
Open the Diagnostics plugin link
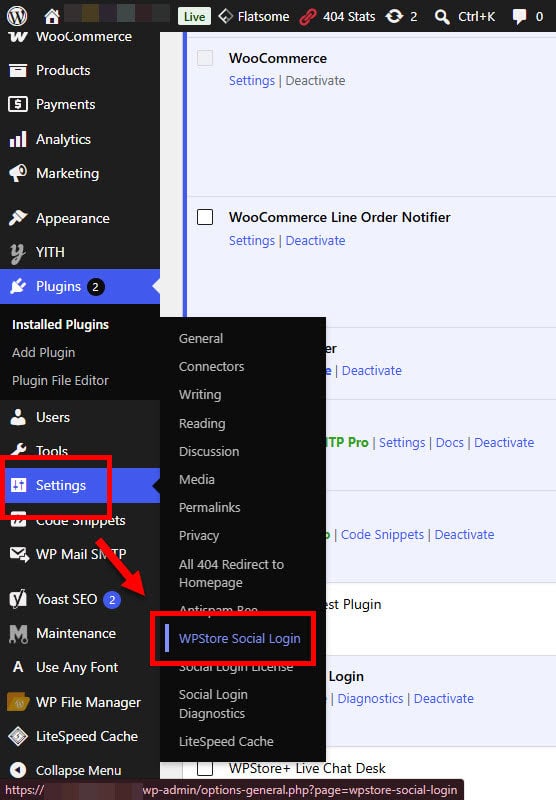click(370, 698)
